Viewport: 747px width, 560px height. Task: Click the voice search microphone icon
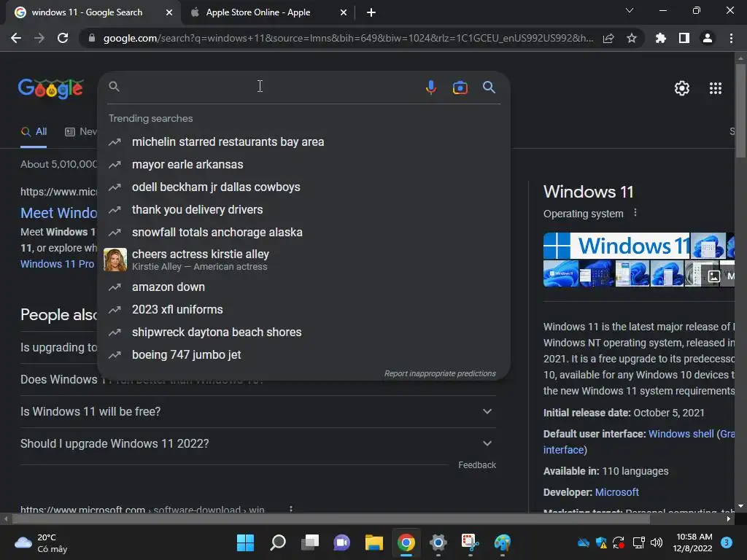430,87
